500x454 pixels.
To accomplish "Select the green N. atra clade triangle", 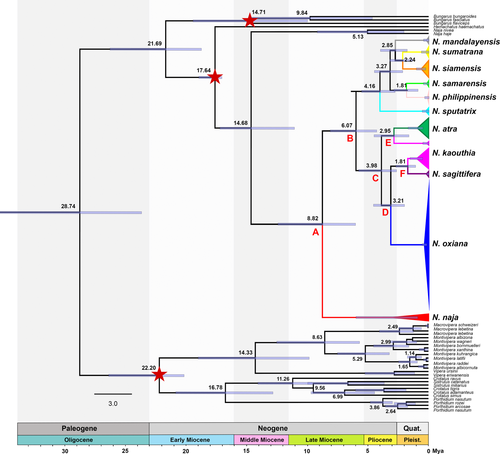I will tap(423, 128).
